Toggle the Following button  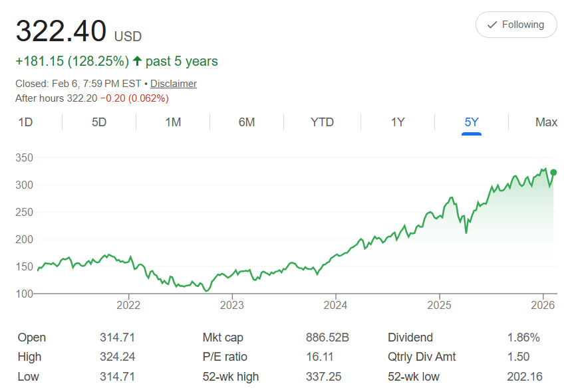(516, 25)
